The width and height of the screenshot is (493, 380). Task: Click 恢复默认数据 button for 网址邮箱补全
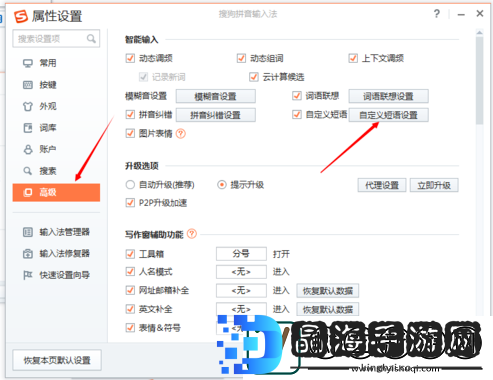328,291
